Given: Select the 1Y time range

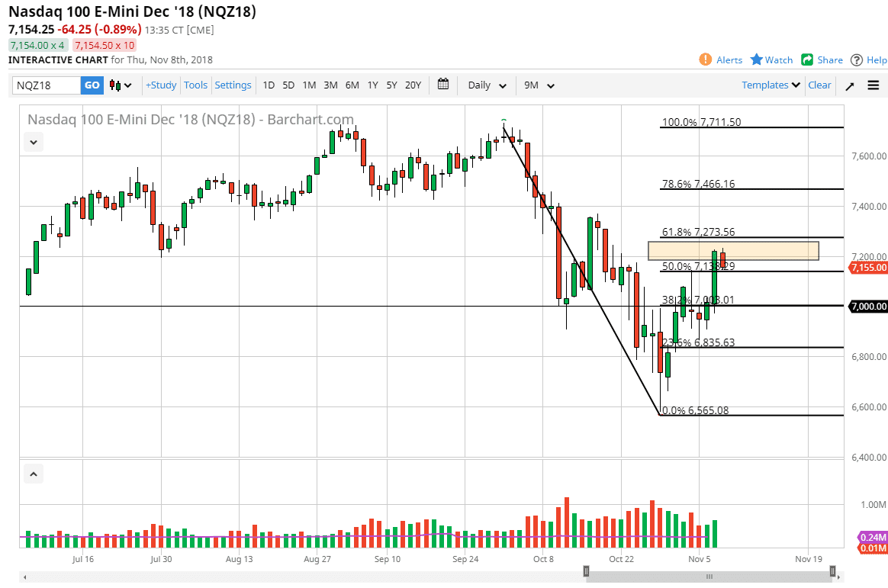Looking at the screenshot, I should (x=372, y=85).
